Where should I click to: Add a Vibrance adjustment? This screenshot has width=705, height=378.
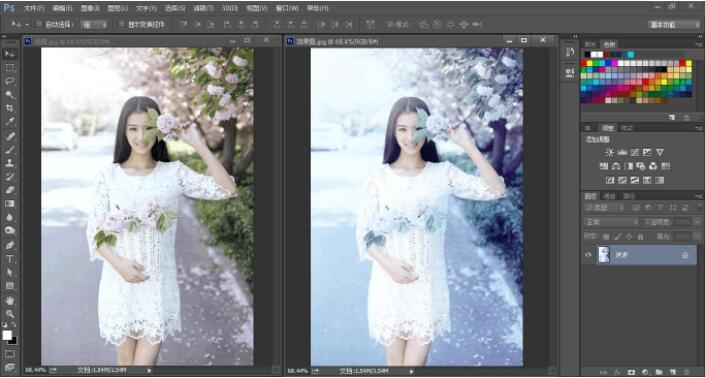660,152
